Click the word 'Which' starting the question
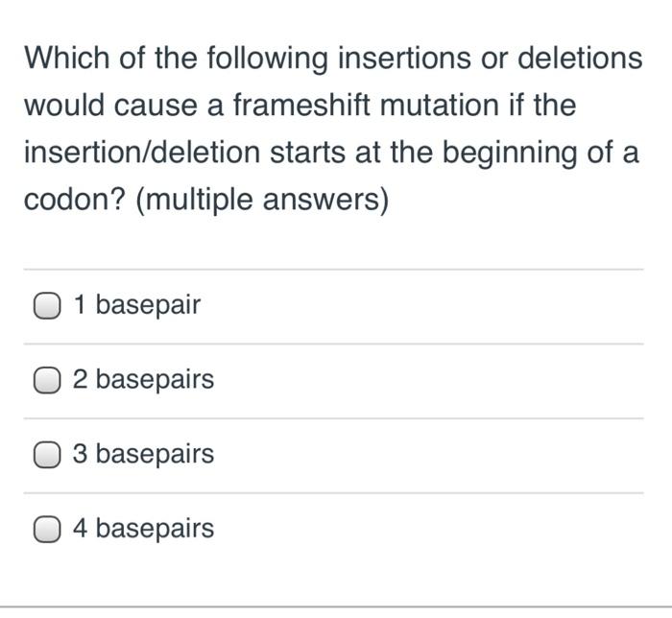Viewport: 672px width, 618px height. [x=67, y=58]
